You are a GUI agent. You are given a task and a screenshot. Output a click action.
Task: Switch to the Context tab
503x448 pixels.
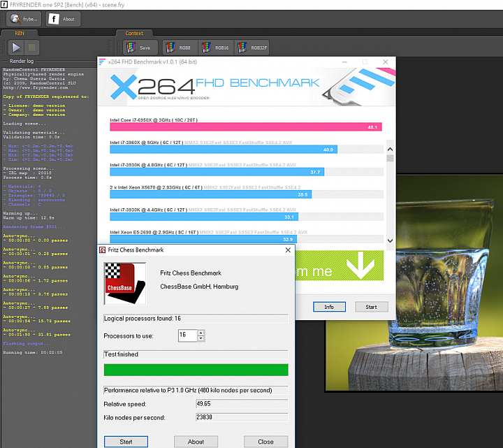[134, 33]
